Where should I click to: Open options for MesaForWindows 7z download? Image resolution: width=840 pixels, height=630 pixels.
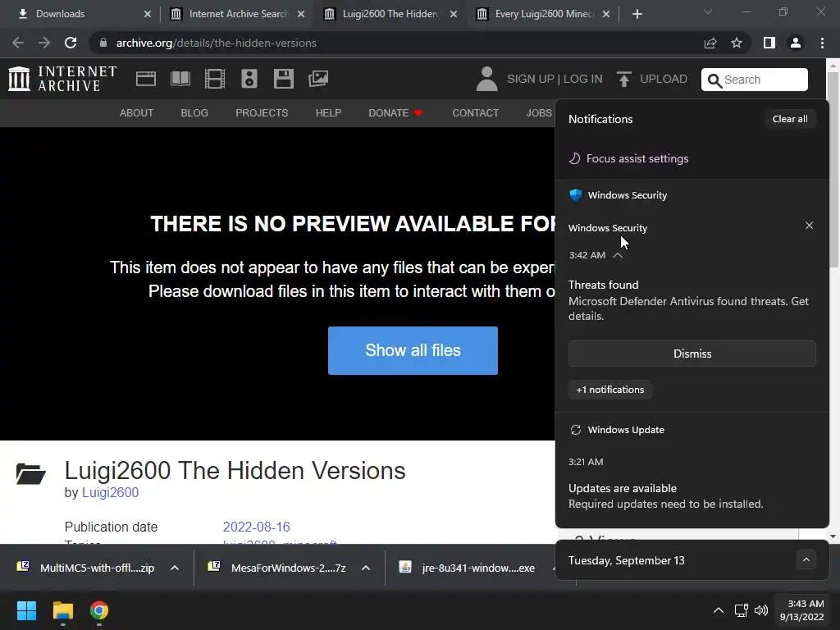366,568
